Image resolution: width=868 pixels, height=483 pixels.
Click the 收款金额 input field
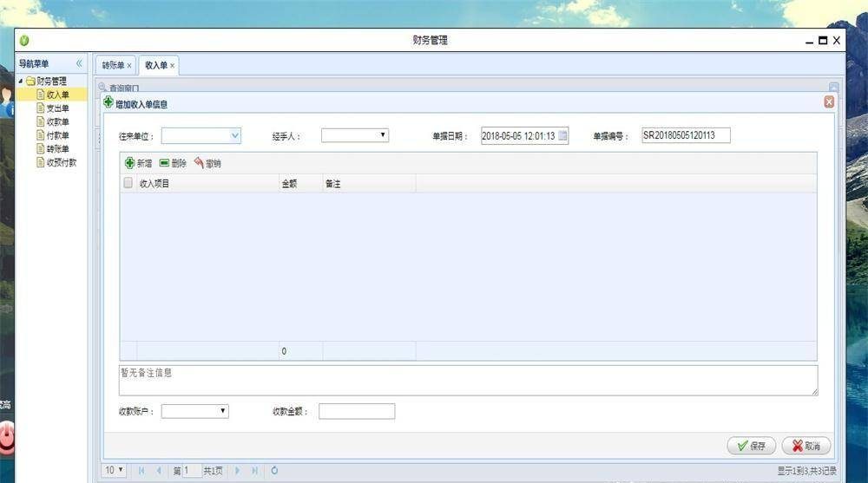coord(356,411)
